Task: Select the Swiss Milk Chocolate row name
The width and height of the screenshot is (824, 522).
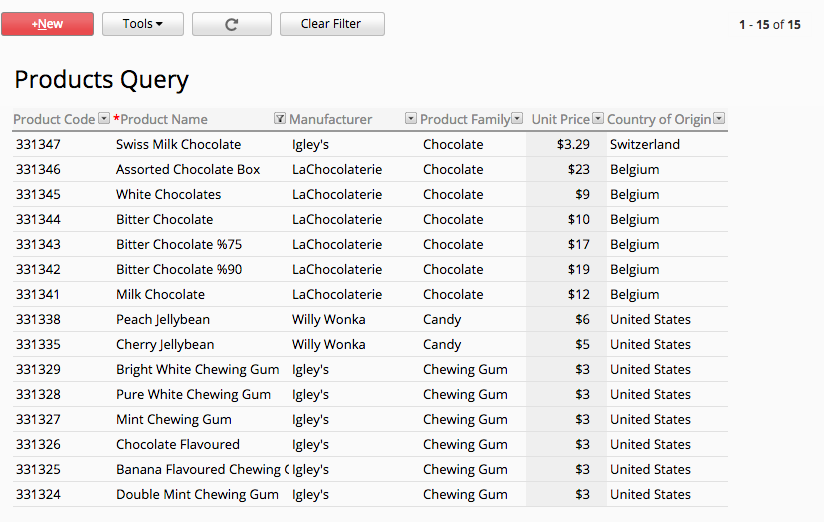Action: pos(179,145)
